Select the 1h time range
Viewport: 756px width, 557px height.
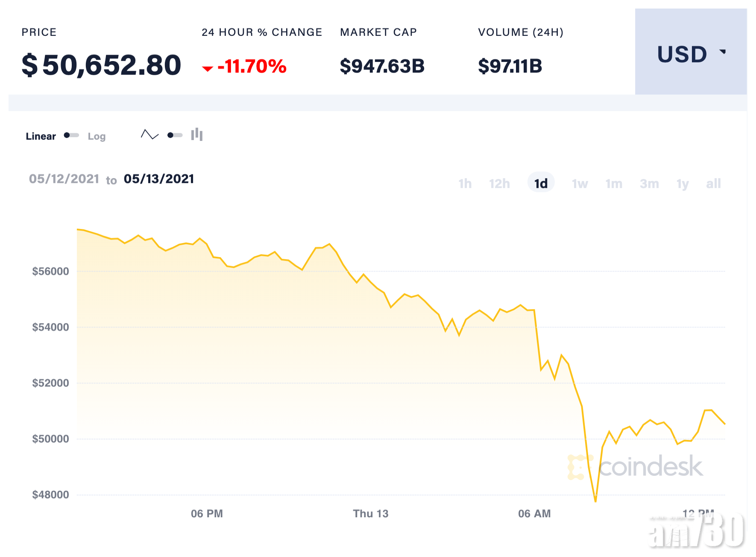465,184
